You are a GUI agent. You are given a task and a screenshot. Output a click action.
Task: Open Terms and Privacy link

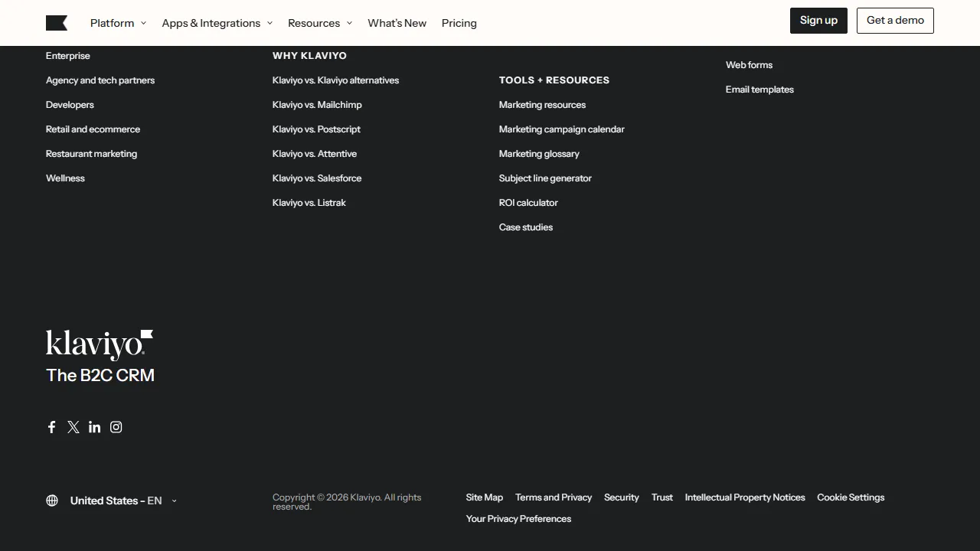[554, 497]
